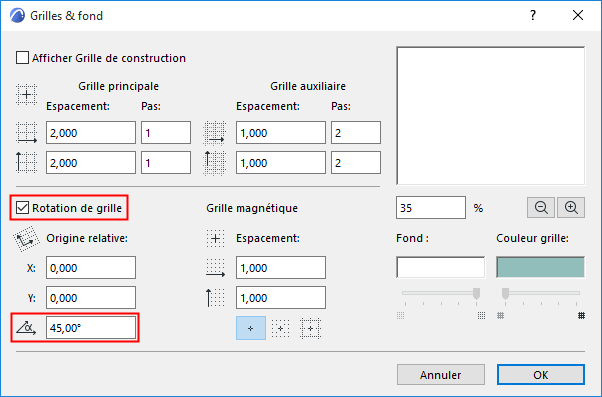
Task: Click Grille magnétique vertical Espacement field
Action: 281,298
